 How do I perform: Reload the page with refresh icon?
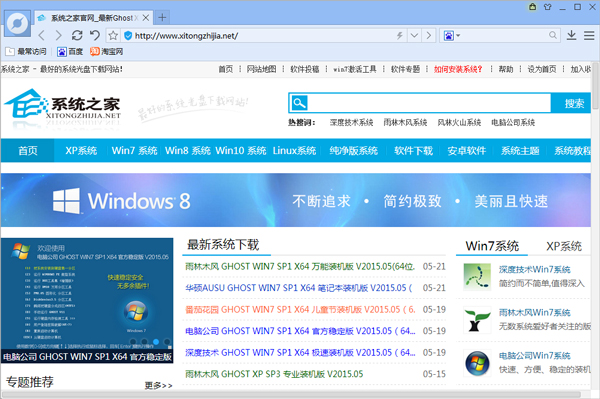point(77,36)
